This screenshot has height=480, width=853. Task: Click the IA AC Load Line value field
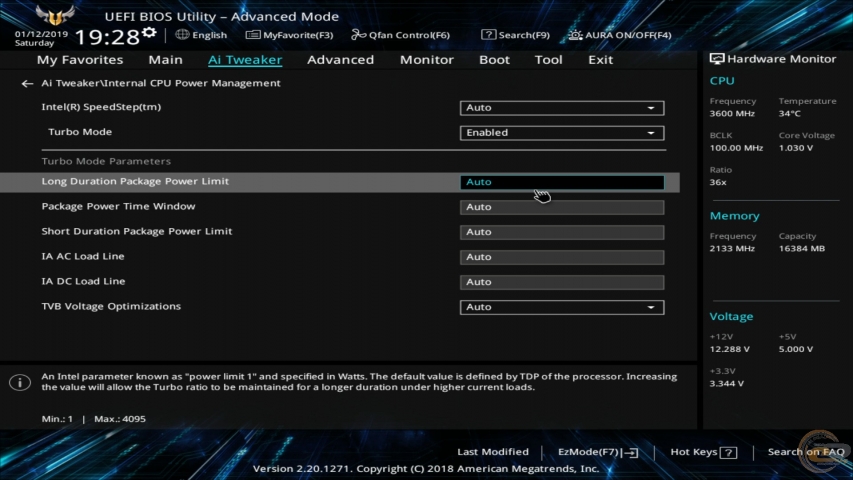(x=562, y=257)
